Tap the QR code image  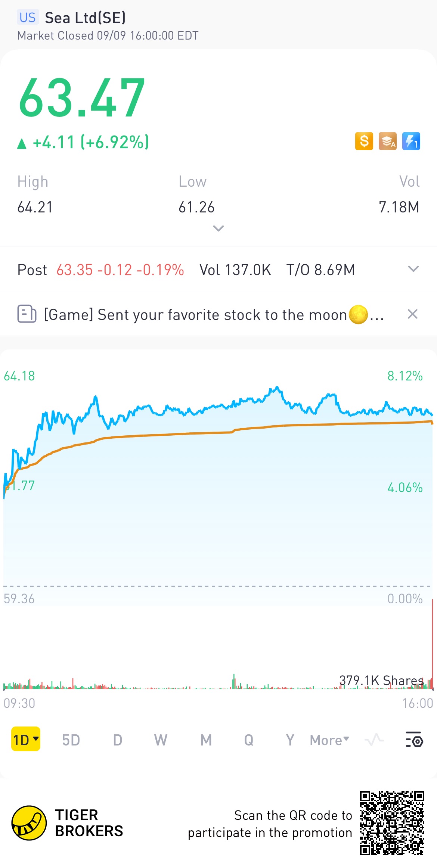tap(392, 823)
